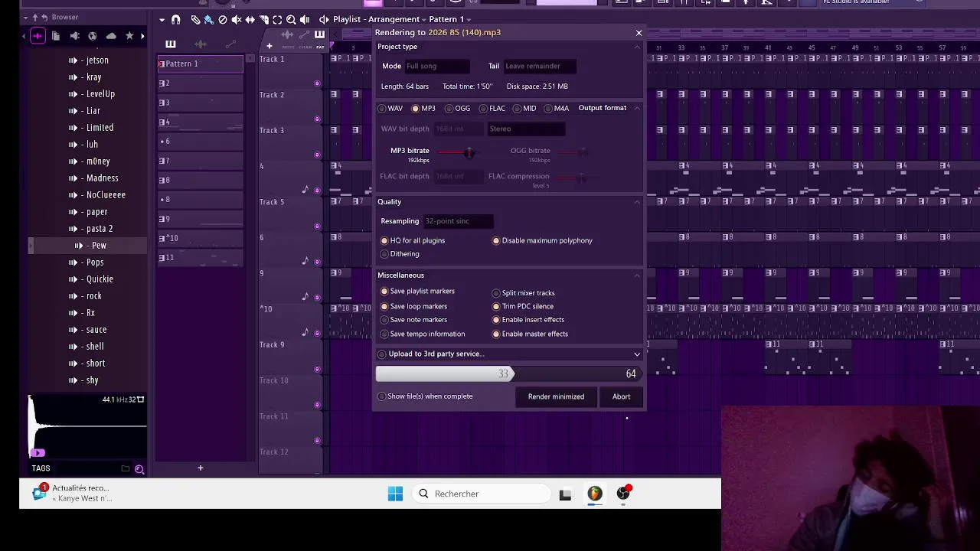Add a new pattern with plus button
The height and width of the screenshot is (551, 980).
pyautogui.click(x=200, y=468)
